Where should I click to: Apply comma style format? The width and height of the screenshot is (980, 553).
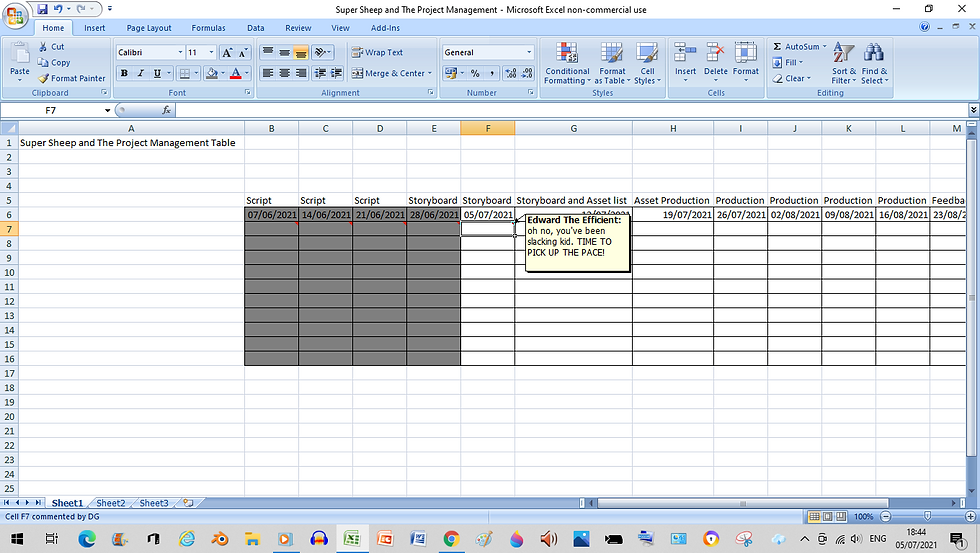click(x=491, y=73)
